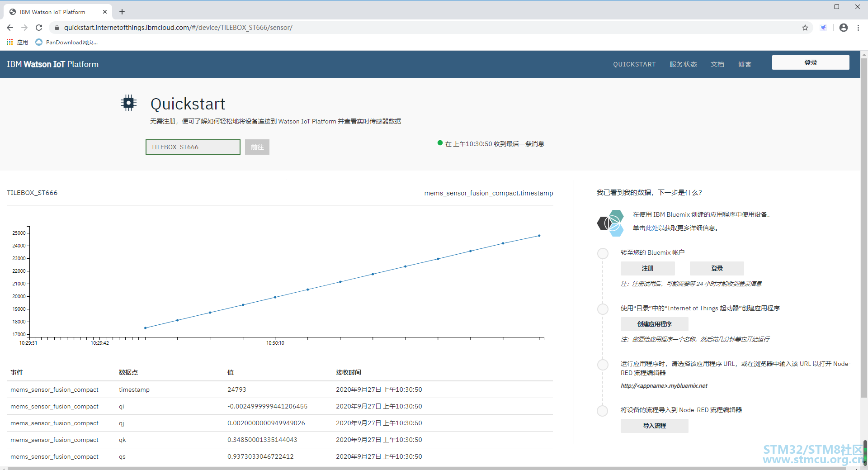Click the last data point on the chart
868x470 pixels.
click(x=539, y=236)
